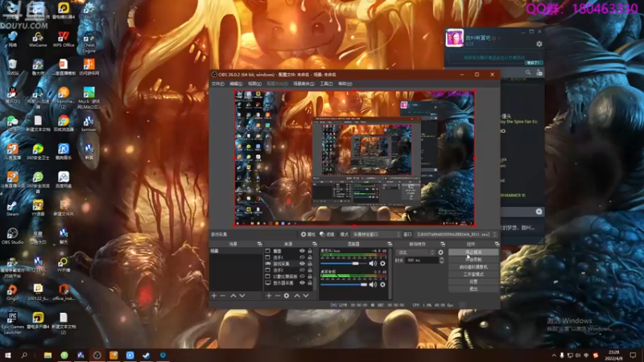644x362 pixels.
Task: Open the 模式 capture mode dropdown
Action: pyautogui.click(x=376, y=234)
